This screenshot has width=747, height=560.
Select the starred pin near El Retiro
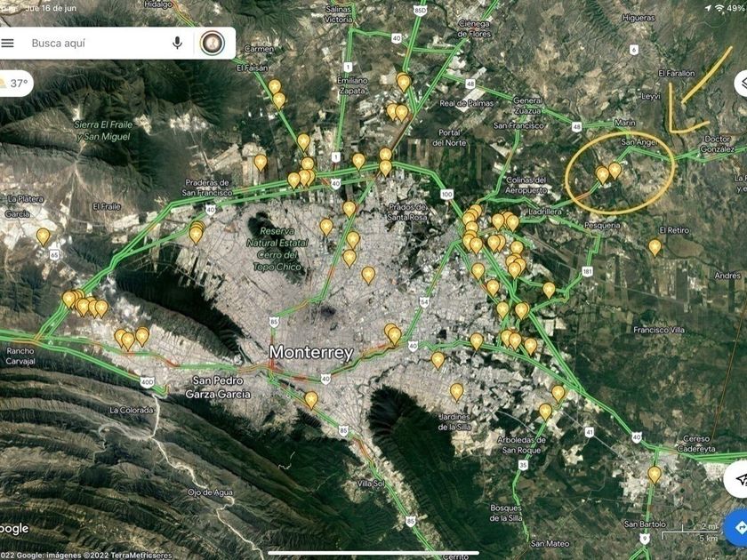(x=655, y=247)
